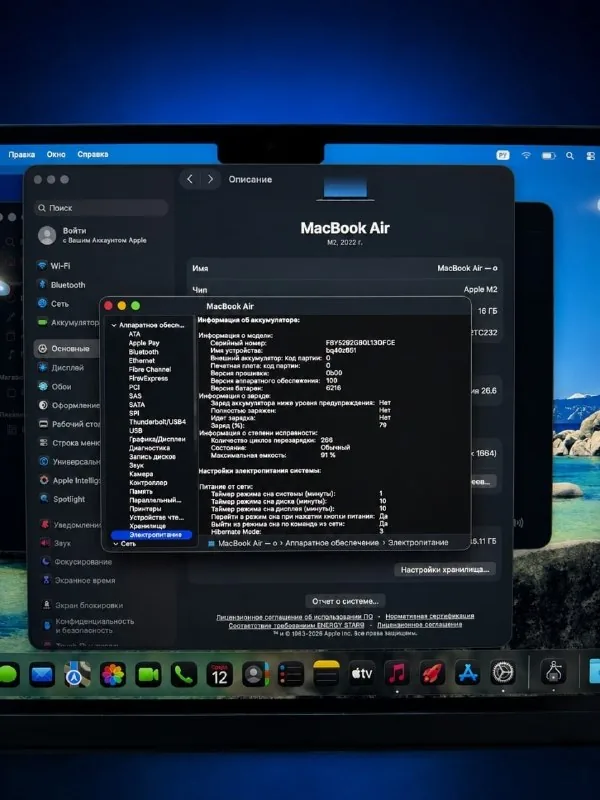600x800 pixels.
Task: Open Mail from the Dock
Action: tap(42, 675)
